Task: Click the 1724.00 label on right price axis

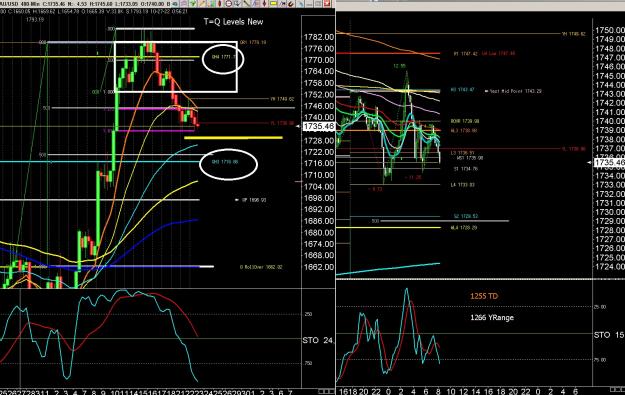Action: point(609,267)
